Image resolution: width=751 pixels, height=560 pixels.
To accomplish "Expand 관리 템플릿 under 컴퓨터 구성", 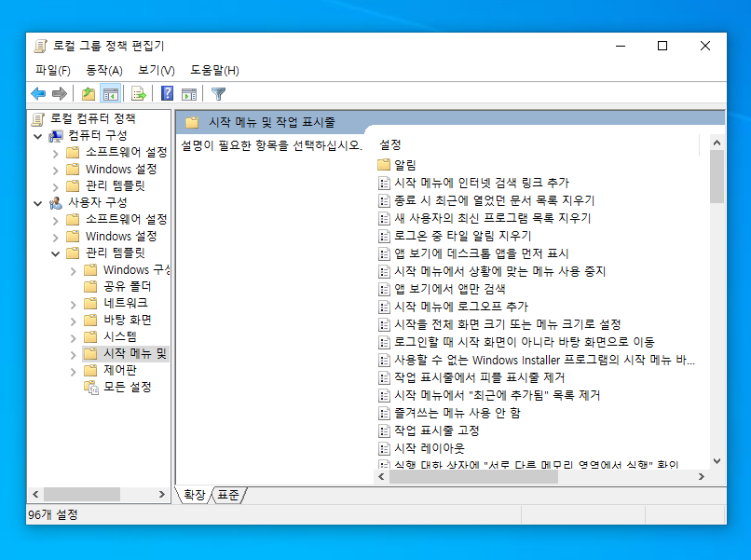I will pyautogui.click(x=56, y=187).
